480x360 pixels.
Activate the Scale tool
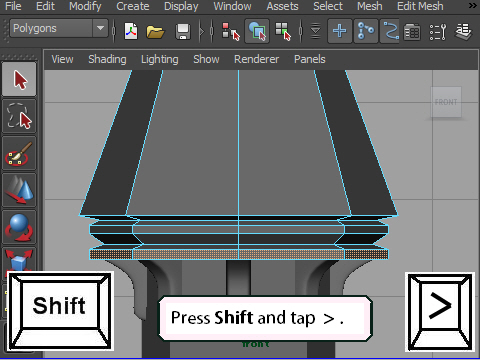pyautogui.click(x=19, y=260)
